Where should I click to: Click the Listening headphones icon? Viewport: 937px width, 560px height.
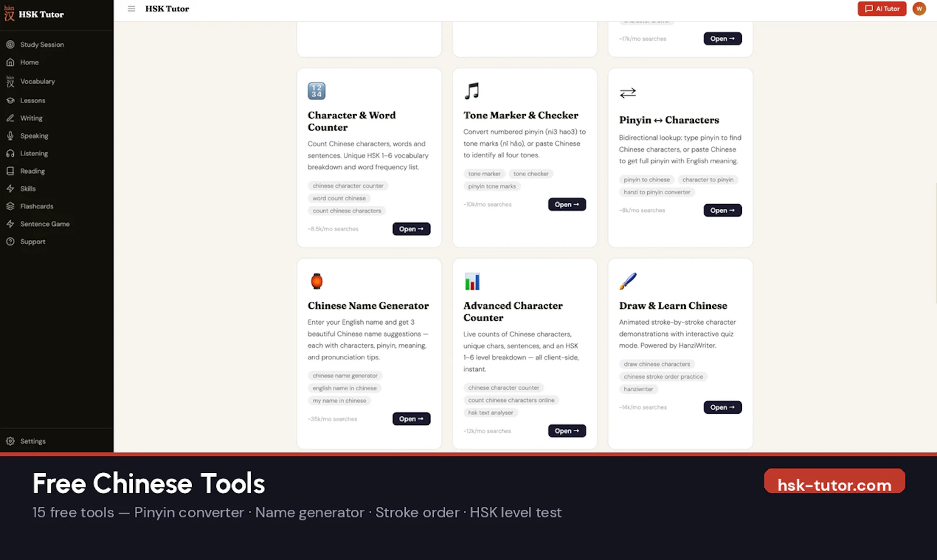tap(10, 153)
